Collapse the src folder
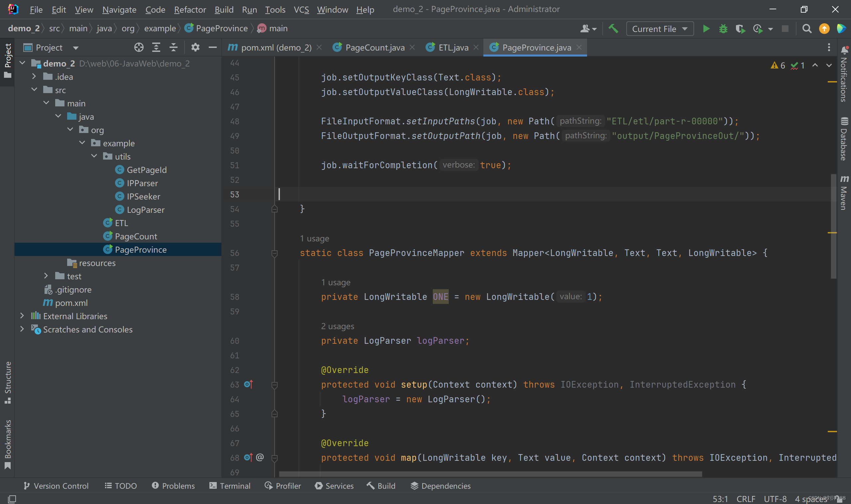The width and height of the screenshot is (851, 504). [x=34, y=90]
